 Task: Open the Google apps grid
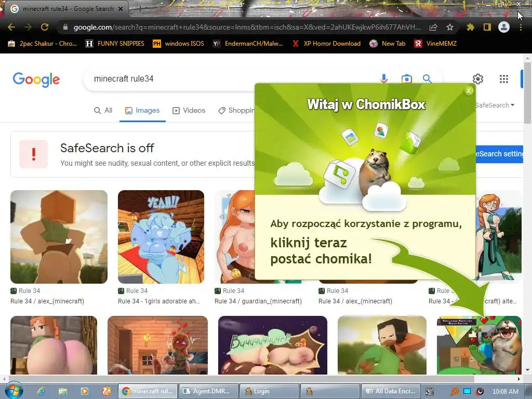pyautogui.click(x=504, y=79)
